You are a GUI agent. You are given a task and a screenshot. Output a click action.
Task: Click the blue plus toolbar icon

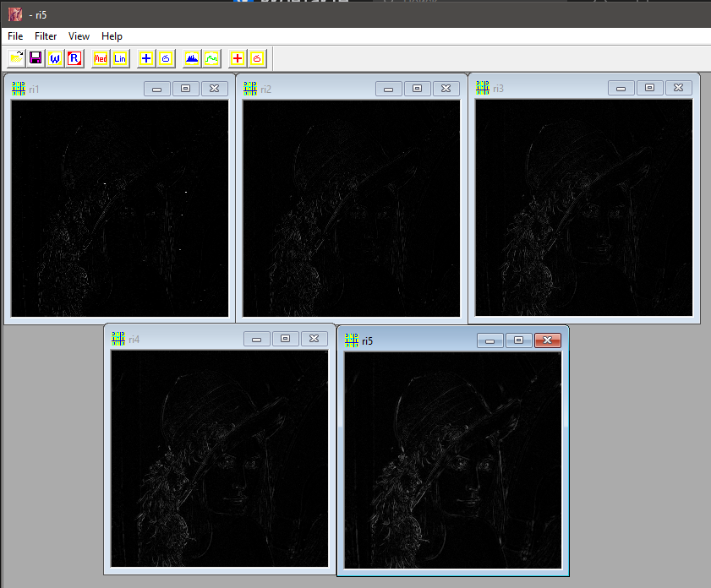[146, 58]
